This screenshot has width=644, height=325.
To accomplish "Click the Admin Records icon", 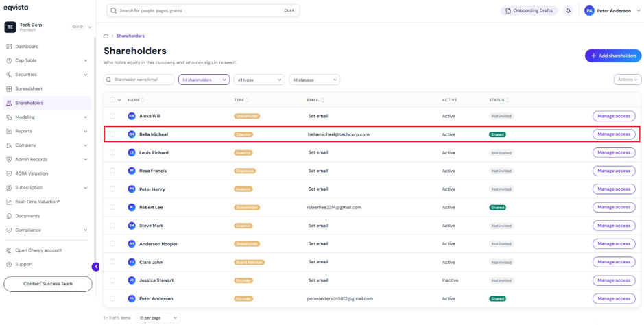I will coord(9,159).
